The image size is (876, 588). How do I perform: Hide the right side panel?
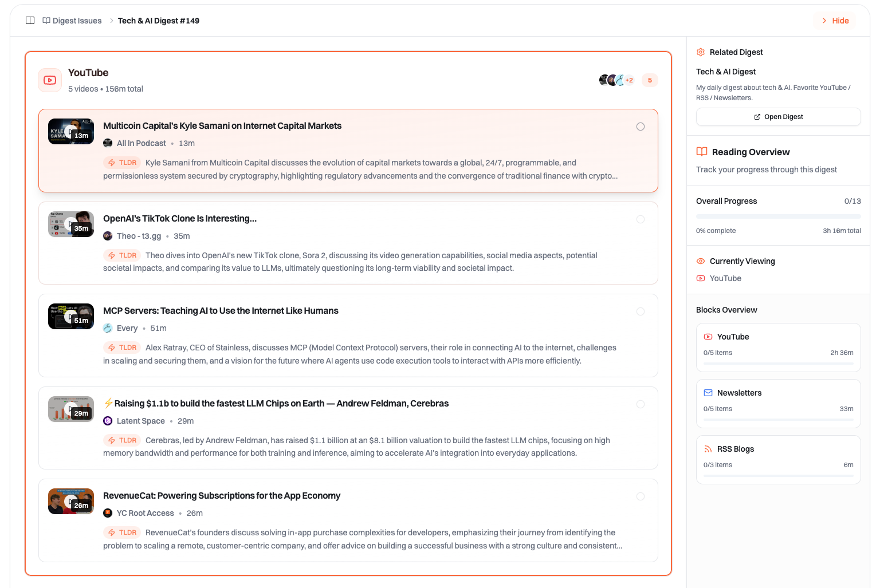pyautogui.click(x=835, y=21)
